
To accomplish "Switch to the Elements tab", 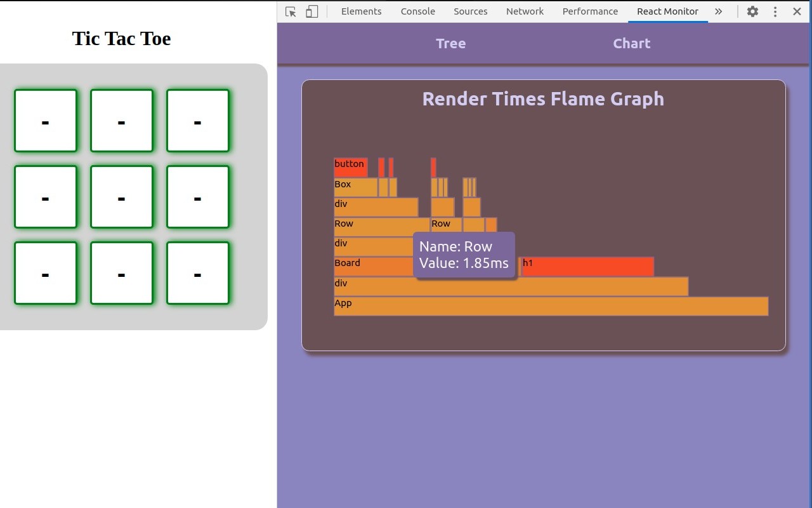I will tap(361, 11).
